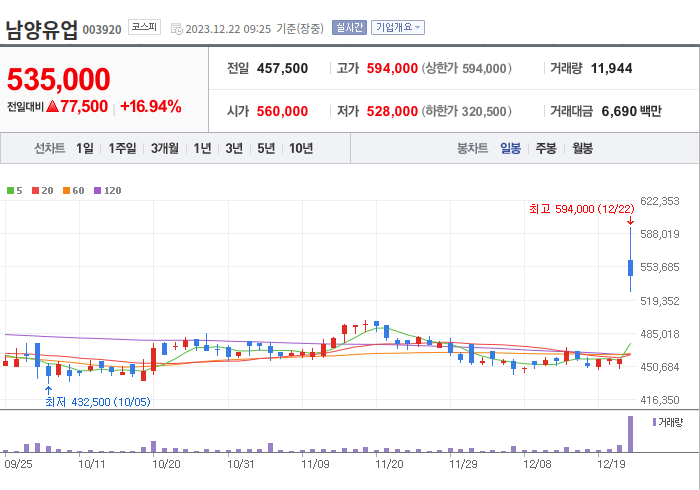Click the current price 535,000
The image size is (700, 490).
[x=58, y=79]
